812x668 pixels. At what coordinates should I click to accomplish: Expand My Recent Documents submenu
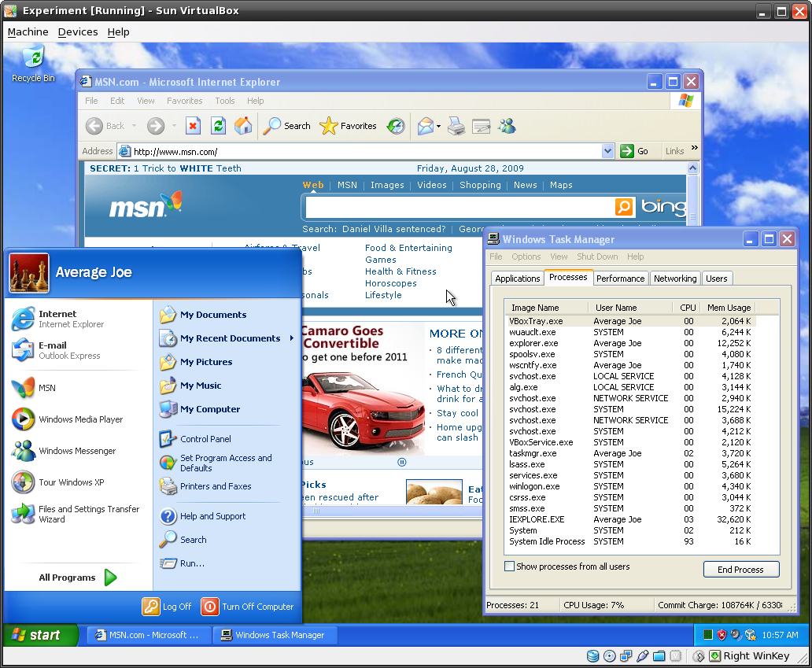(x=292, y=338)
